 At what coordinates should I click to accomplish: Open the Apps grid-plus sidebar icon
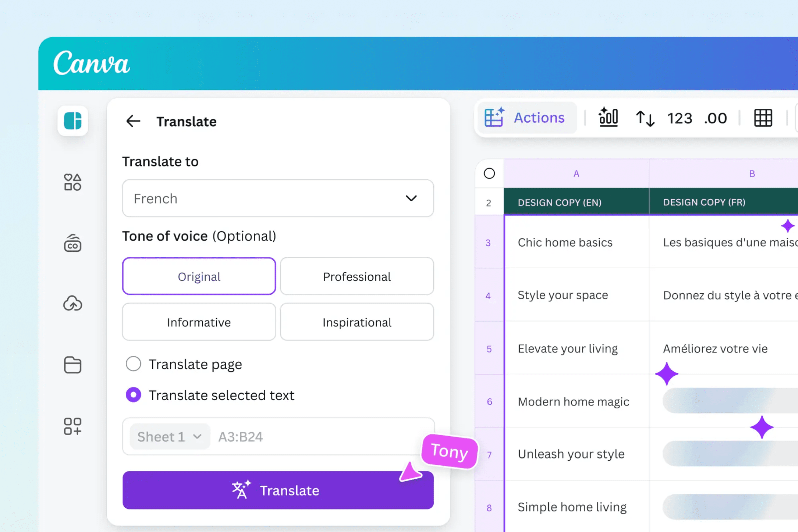pos(72,426)
